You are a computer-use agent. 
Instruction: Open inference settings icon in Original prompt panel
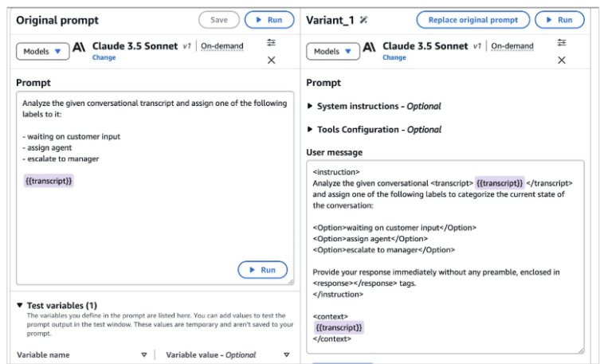[271, 44]
